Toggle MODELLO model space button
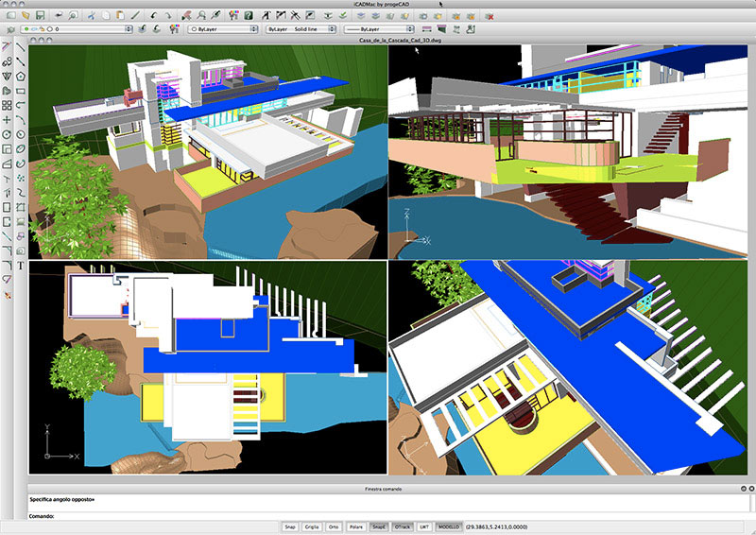This screenshot has height=535, width=756. tap(449, 526)
